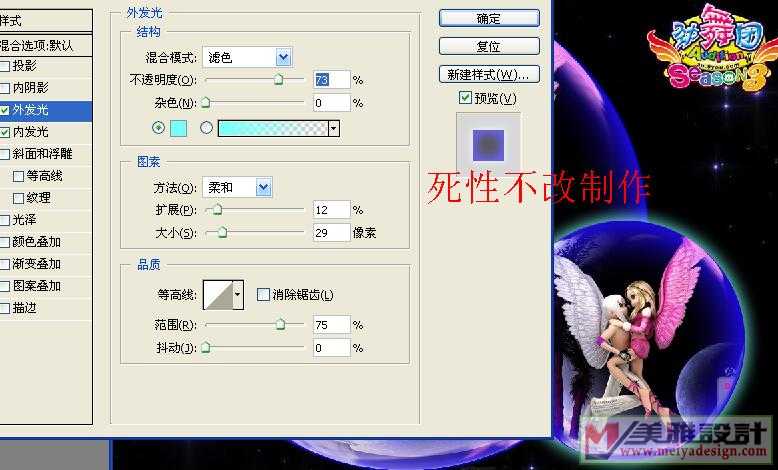Enable the 投影 style checkbox

tap(4, 66)
